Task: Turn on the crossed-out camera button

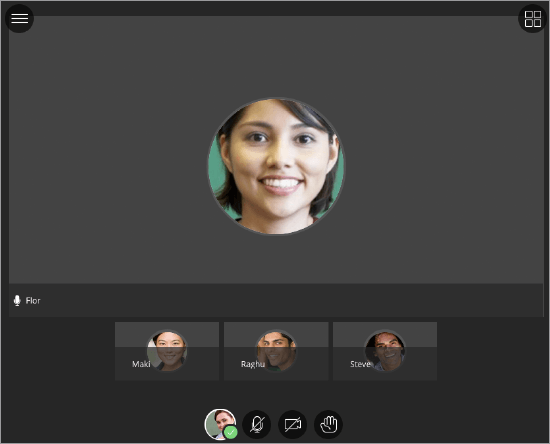Action: pyautogui.click(x=293, y=424)
